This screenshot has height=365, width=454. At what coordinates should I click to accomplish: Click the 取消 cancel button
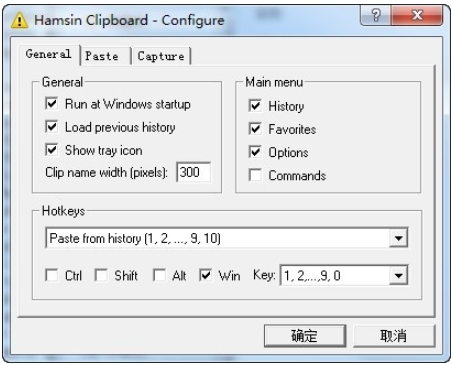coord(394,336)
